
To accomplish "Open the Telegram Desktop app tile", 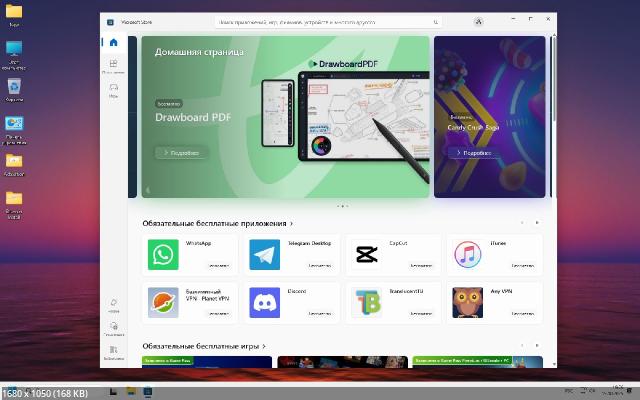I will (x=291, y=255).
